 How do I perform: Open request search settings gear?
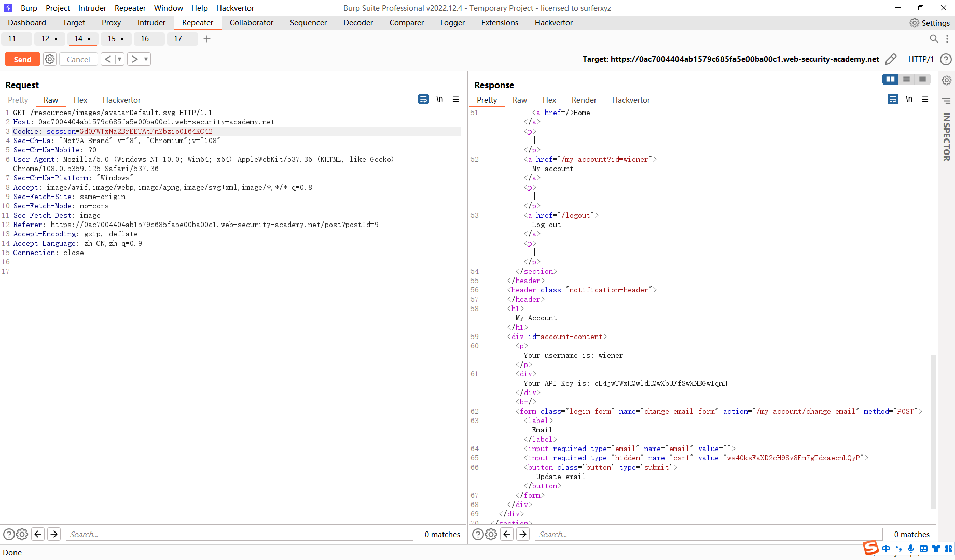[22, 534]
